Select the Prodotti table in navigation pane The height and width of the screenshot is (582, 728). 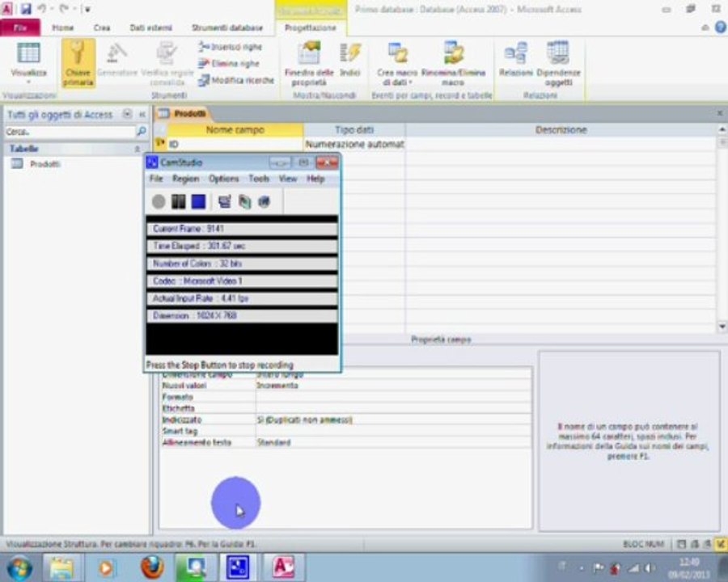coord(44,164)
